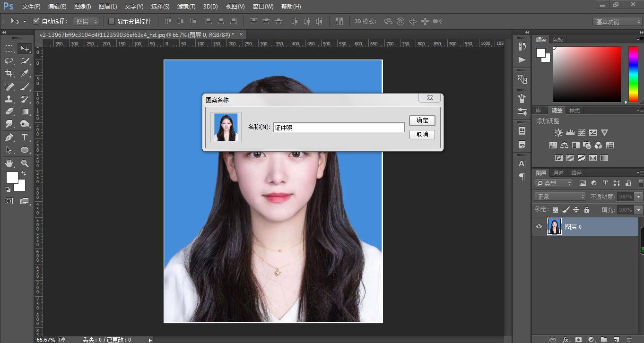The width and height of the screenshot is (644, 343).
Task: Open the 滤镜(T) menu
Action: pyautogui.click(x=186, y=7)
